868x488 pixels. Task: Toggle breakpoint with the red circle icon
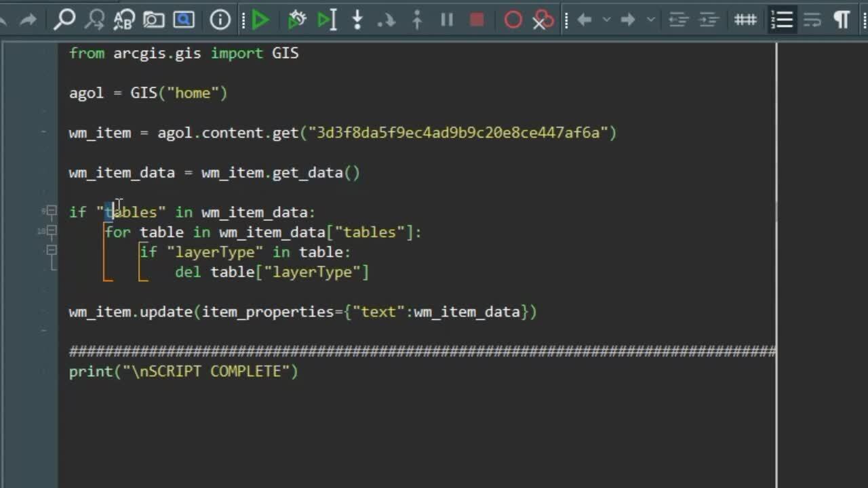pos(513,20)
